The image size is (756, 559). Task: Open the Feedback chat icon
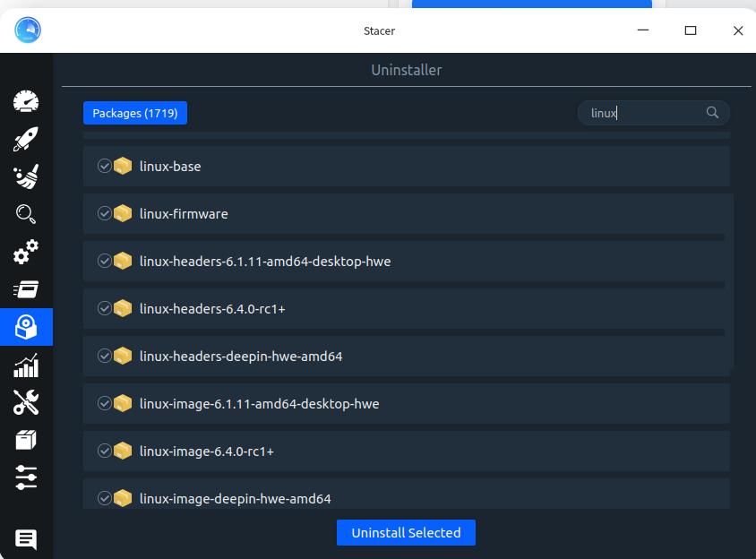click(26, 539)
